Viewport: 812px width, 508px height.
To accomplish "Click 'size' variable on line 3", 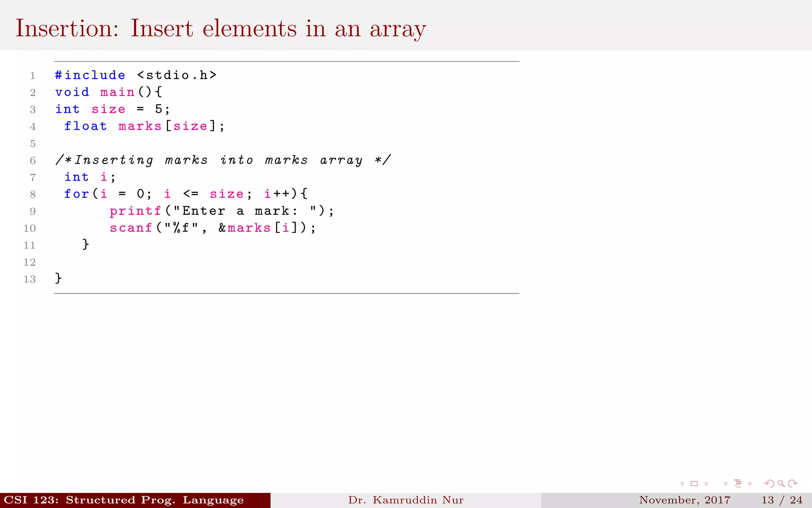I will tap(109, 109).
